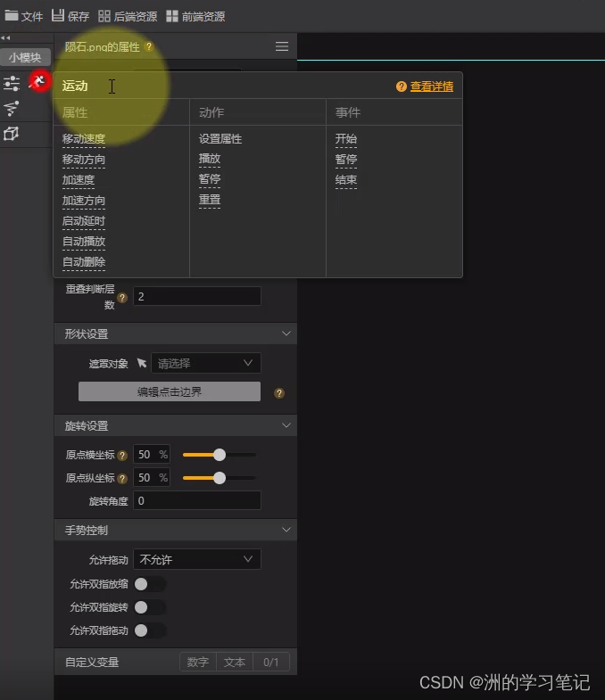Select 加速度 property
The image size is (605, 700).
tap(79, 180)
